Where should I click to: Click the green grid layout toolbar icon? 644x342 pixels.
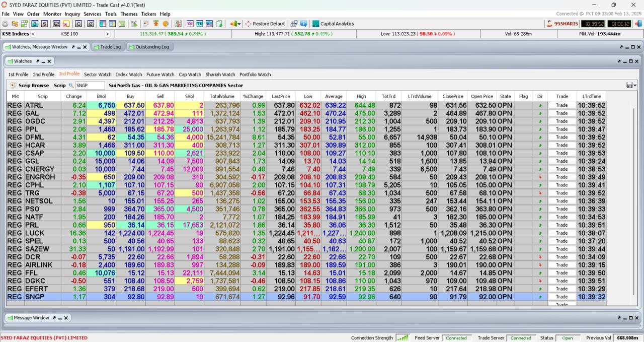click(24, 24)
